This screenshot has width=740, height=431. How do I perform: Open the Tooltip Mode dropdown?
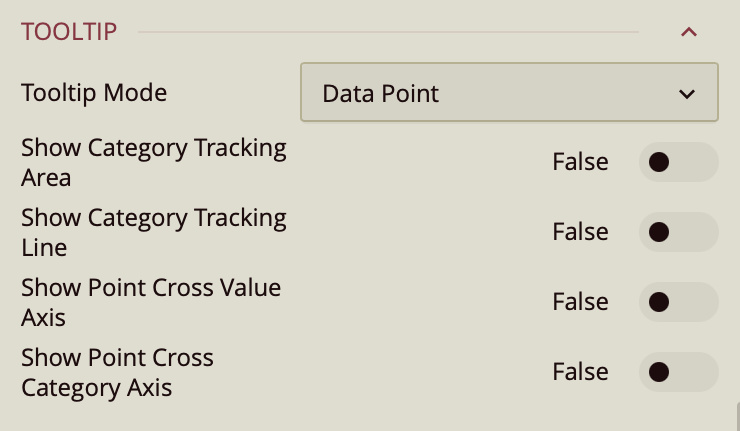pyautogui.click(x=509, y=93)
